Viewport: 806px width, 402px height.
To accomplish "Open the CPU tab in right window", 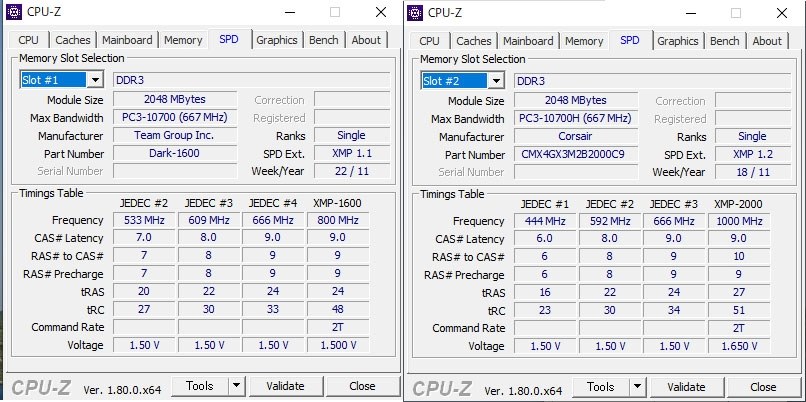I will (x=429, y=41).
